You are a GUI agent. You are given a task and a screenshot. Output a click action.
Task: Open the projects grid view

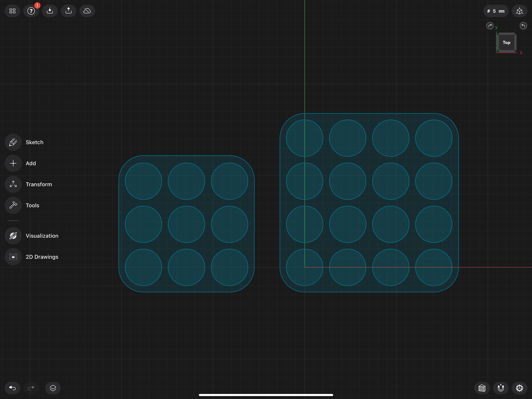(12, 11)
